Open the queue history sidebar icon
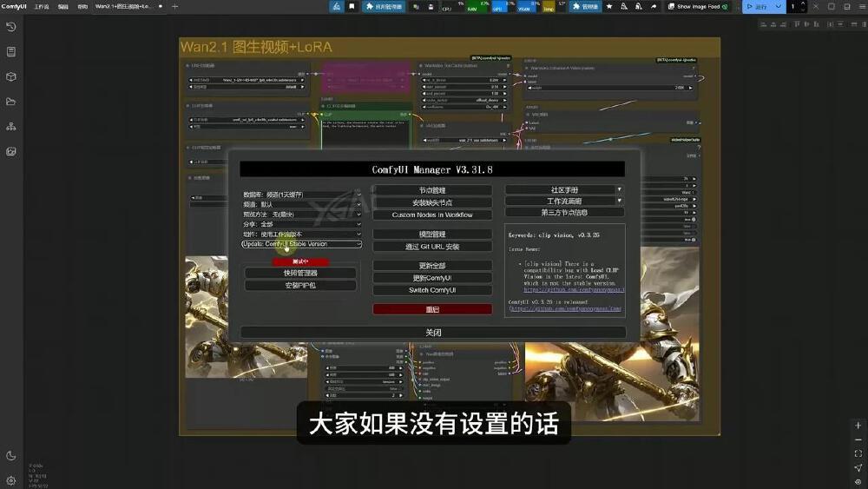Image resolution: width=868 pixels, height=489 pixels. coord(10,27)
